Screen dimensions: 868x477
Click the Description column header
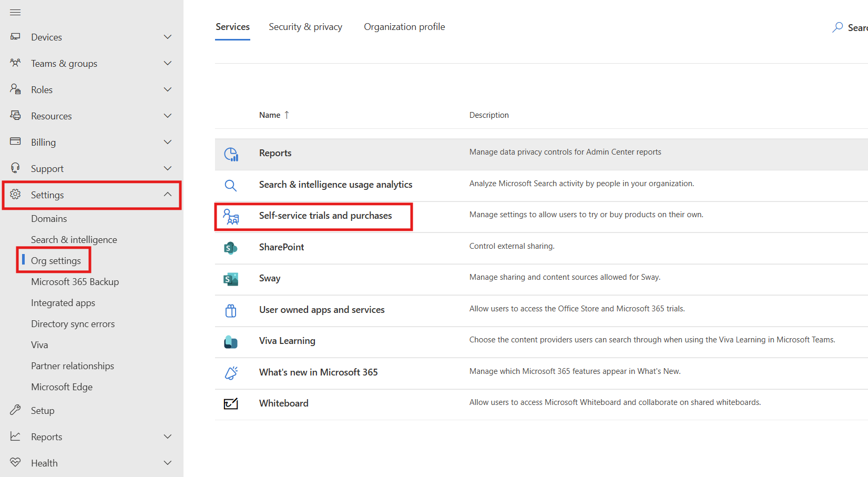[489, 115]
